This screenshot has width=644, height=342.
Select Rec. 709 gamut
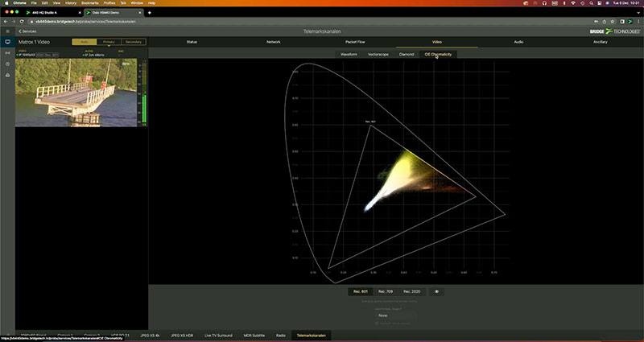[386, 291]
